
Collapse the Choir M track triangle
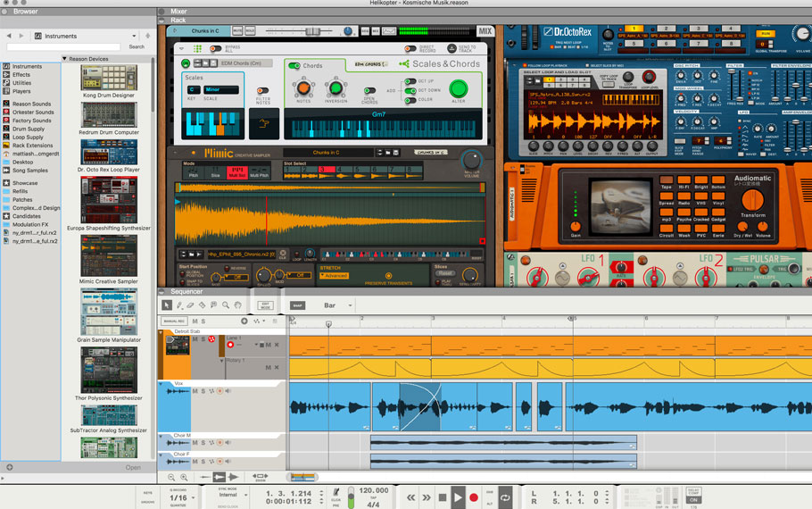161,437
